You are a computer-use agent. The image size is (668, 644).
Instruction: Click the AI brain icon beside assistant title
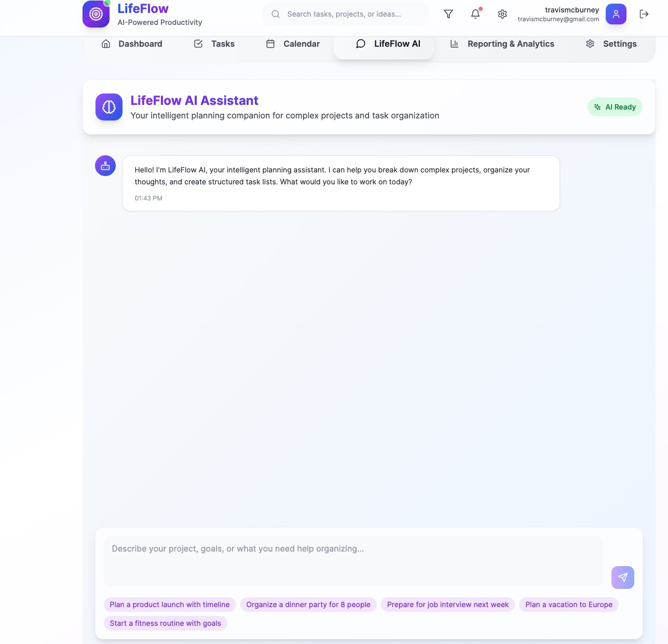(109, 107)
